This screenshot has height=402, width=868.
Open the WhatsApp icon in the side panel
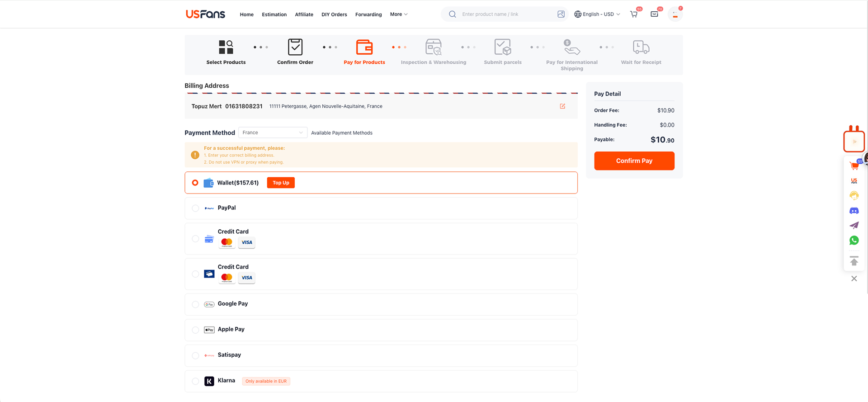click(854, 241)
